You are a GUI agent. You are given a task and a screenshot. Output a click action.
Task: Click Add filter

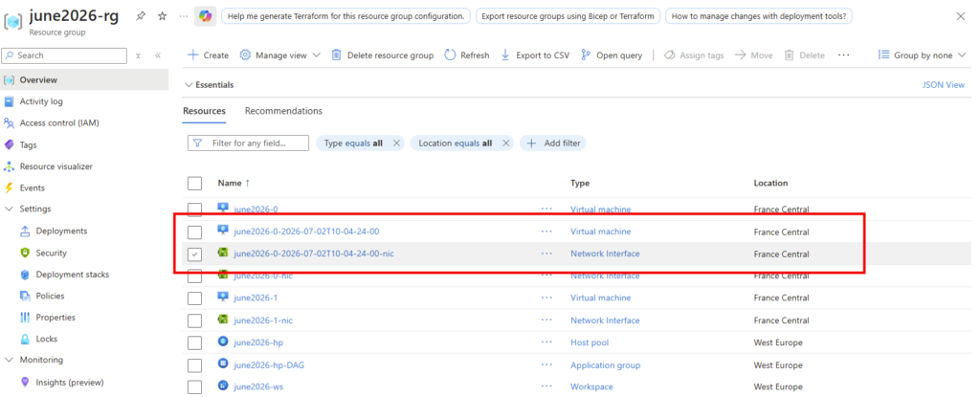[553, 143]
